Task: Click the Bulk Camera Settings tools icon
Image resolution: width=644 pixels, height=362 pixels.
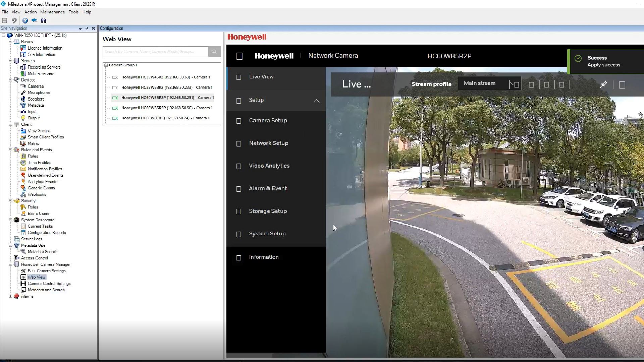Action: [23, 271]
